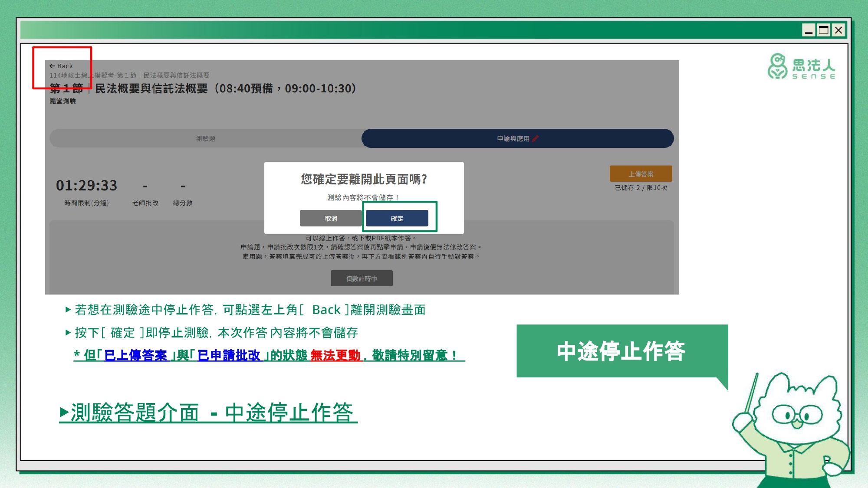Click the 01:29:33 countdown timer

click(86, 186)
